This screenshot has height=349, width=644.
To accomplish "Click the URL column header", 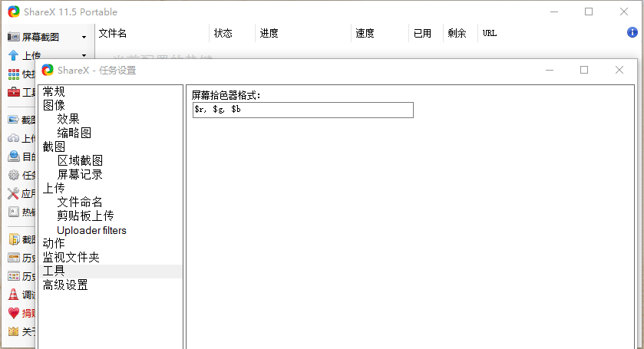I will click(489, 33).
